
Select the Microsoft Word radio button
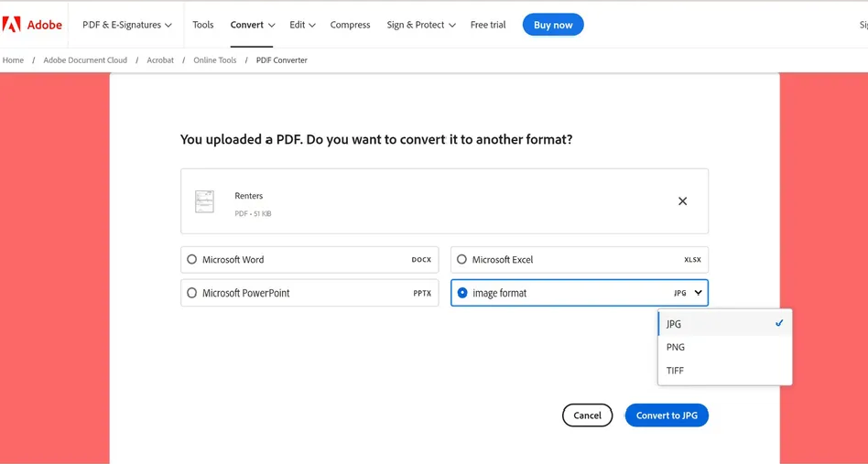coord(192,260)
